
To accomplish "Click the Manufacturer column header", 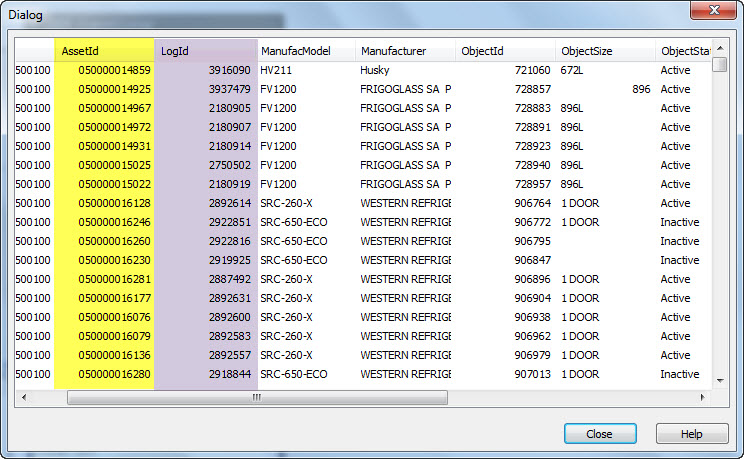I will (x=405, y=51).
